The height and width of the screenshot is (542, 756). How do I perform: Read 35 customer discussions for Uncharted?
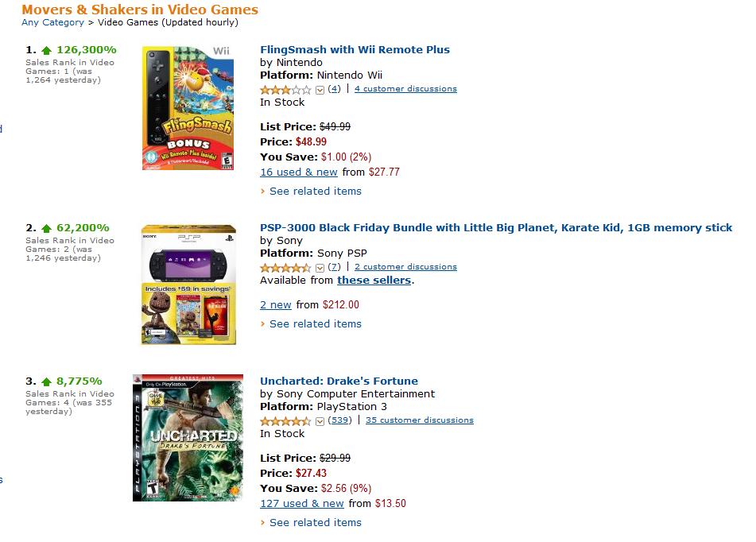tap(419, 420)
